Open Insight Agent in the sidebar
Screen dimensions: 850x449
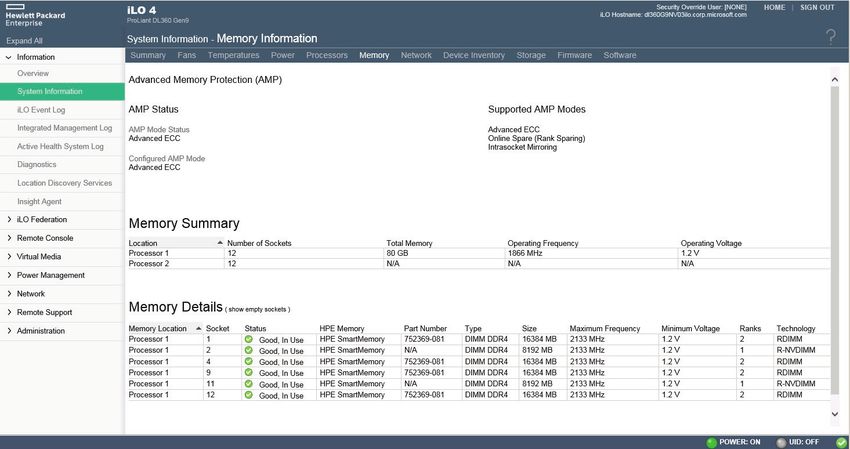point(40,202)
